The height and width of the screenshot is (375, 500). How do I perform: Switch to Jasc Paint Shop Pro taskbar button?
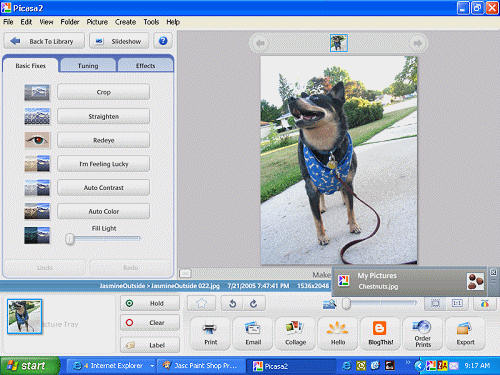(201, 366)
